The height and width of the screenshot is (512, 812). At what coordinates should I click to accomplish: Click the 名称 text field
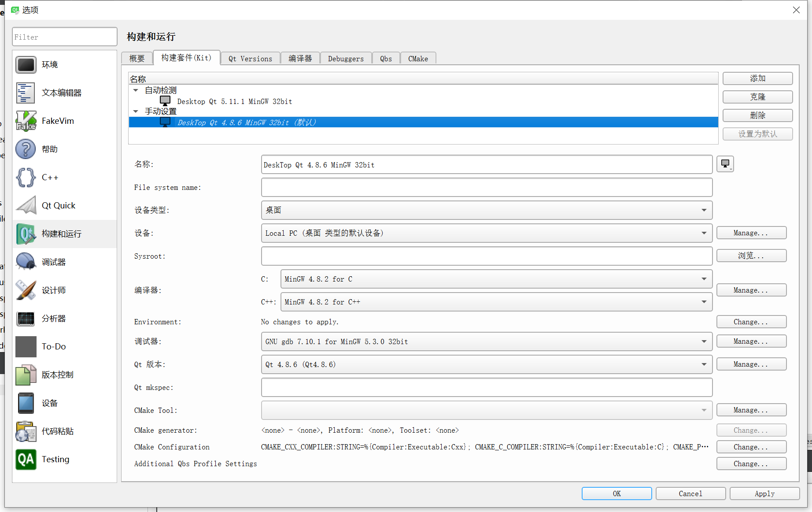pos(487,165)
